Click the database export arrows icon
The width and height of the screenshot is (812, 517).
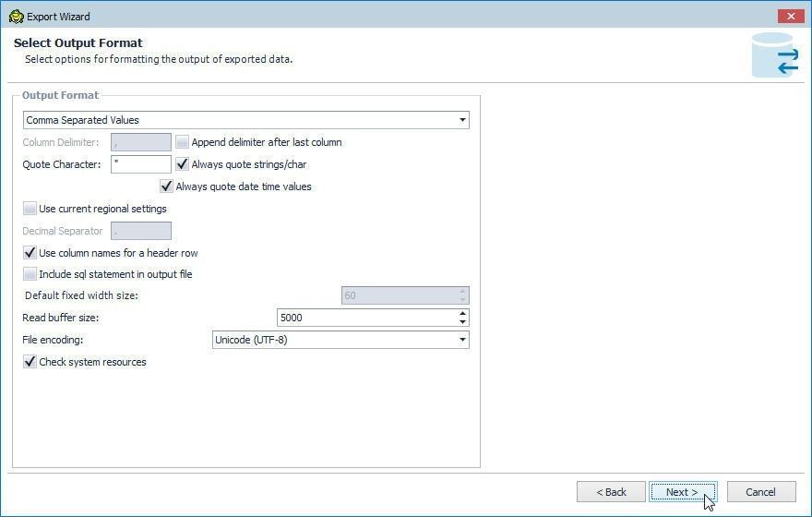point(775,54)
